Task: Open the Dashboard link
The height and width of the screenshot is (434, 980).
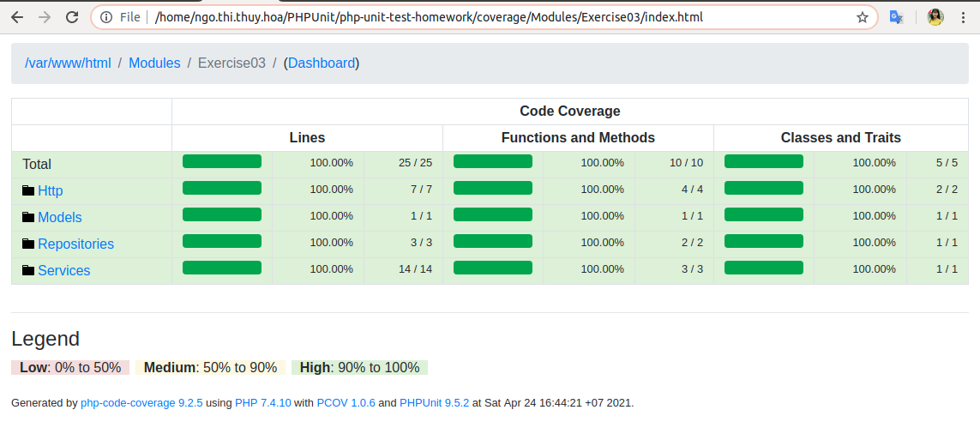Action: pos(322,63)
